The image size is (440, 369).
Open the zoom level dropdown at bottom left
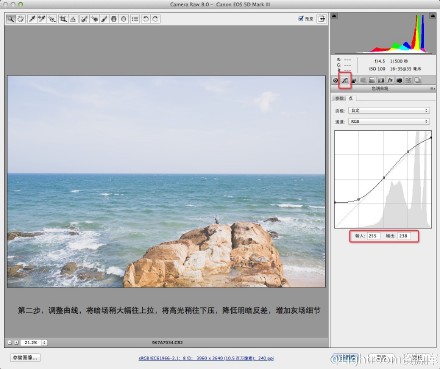pos(44,342)
